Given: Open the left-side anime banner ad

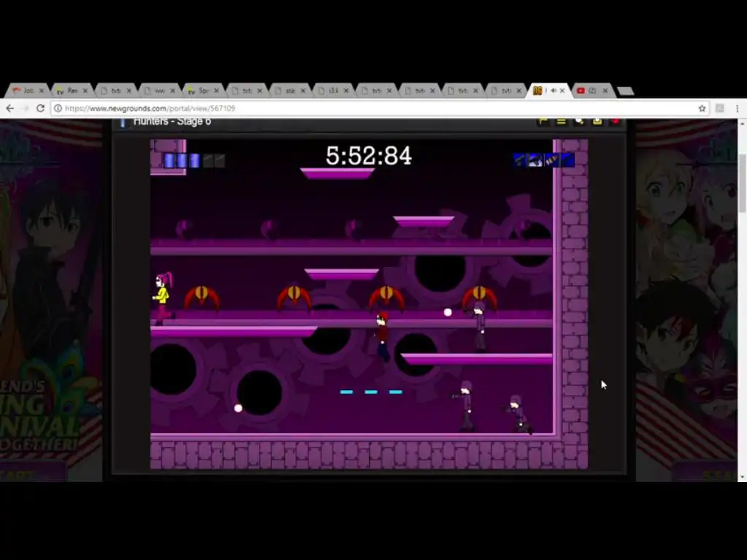Looking at the screenshot, I should (52, 300).
